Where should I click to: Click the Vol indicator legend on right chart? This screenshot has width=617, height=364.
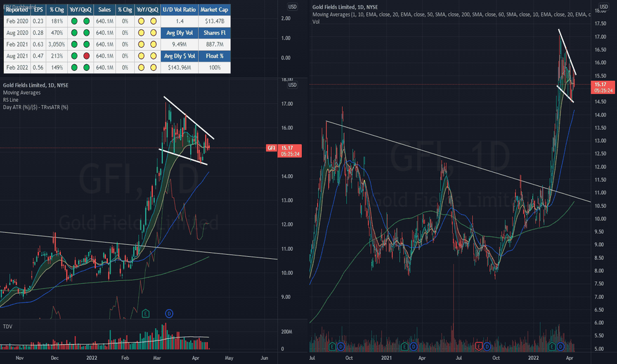(x=316, y=22)
